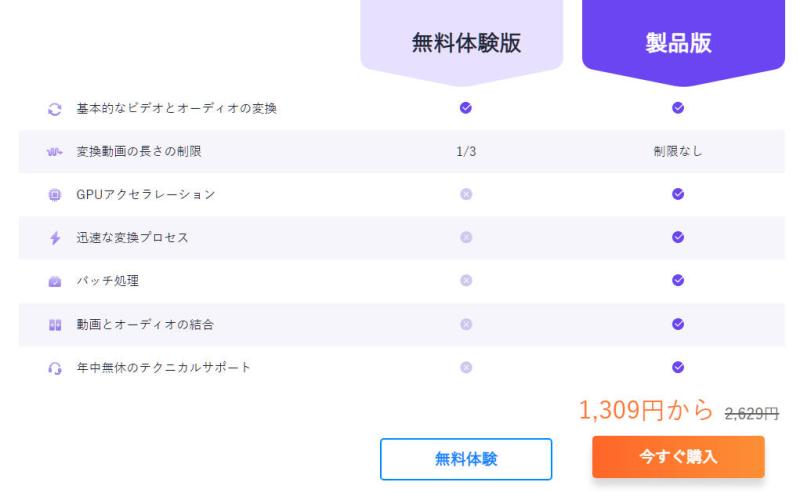Click the 制限なし text in product column

pyautogui.click(x=678, y=152)
